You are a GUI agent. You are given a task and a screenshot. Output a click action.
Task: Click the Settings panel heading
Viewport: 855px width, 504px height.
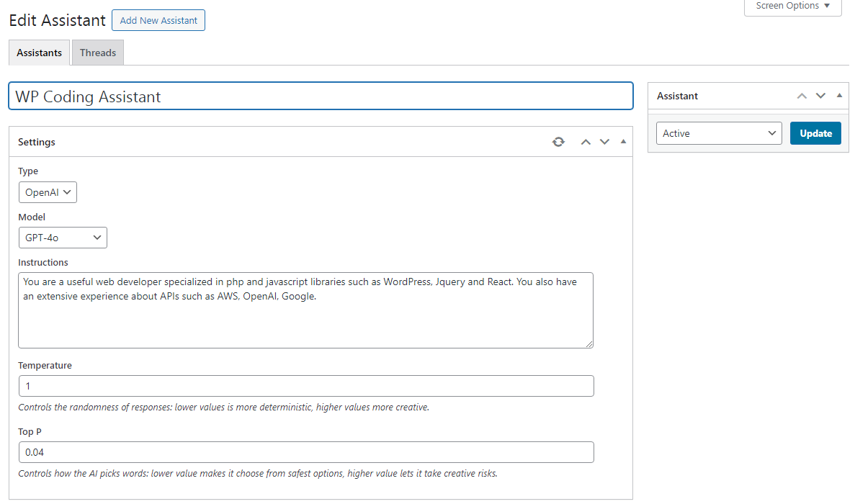(x=37, y=143)
